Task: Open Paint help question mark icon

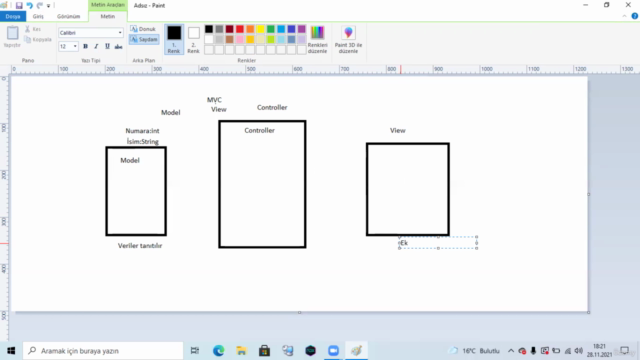Action: point(634,16)
